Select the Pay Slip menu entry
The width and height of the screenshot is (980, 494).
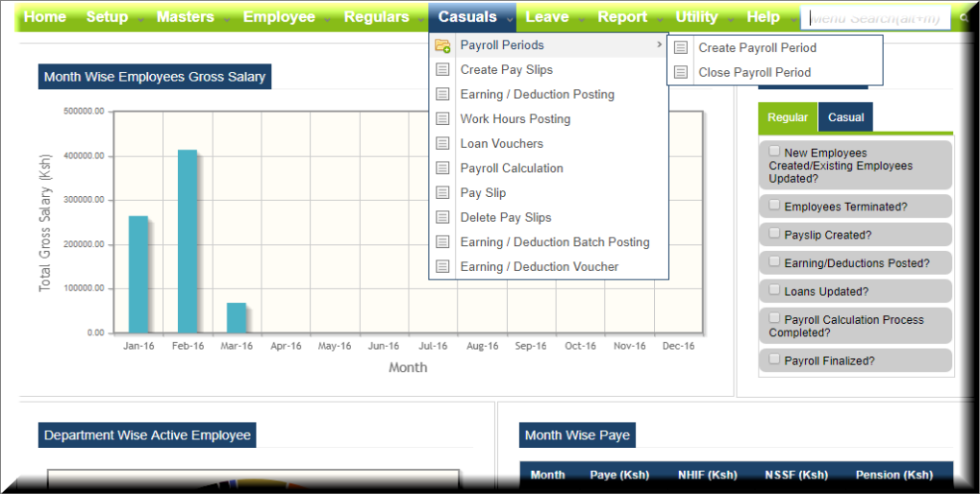tap(483, 193)
